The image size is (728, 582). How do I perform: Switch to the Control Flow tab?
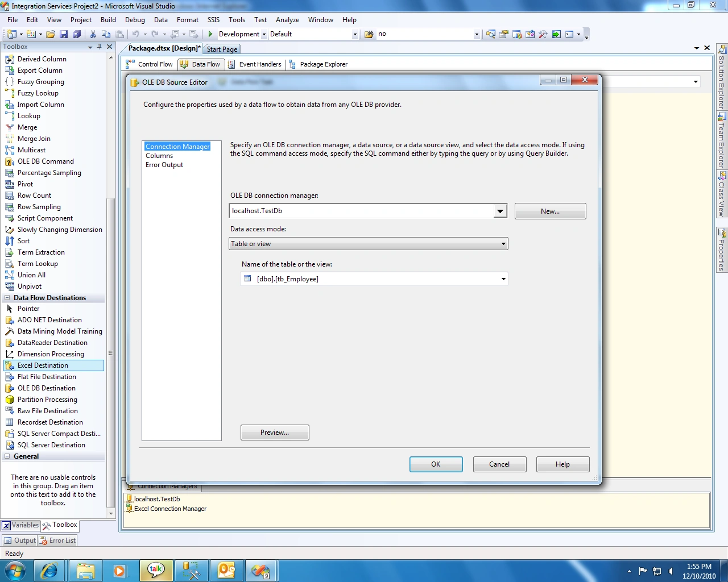(150, 64)
